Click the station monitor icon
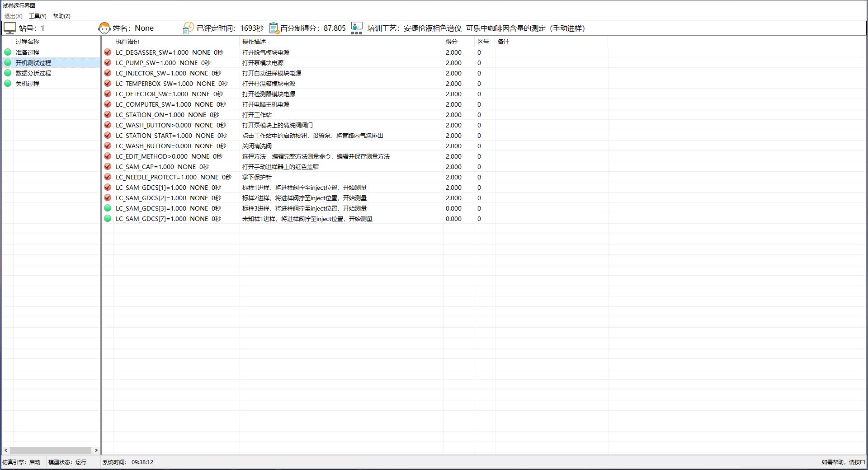Image resolution: width=868 pixels, height=470 pixels. (9, 28)
